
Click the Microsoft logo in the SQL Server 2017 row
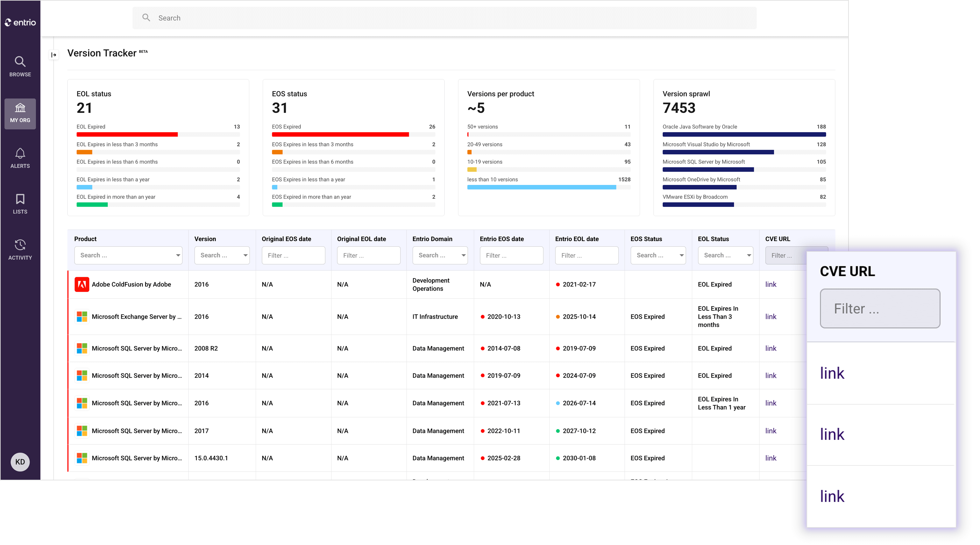click(x=82, y=430)
